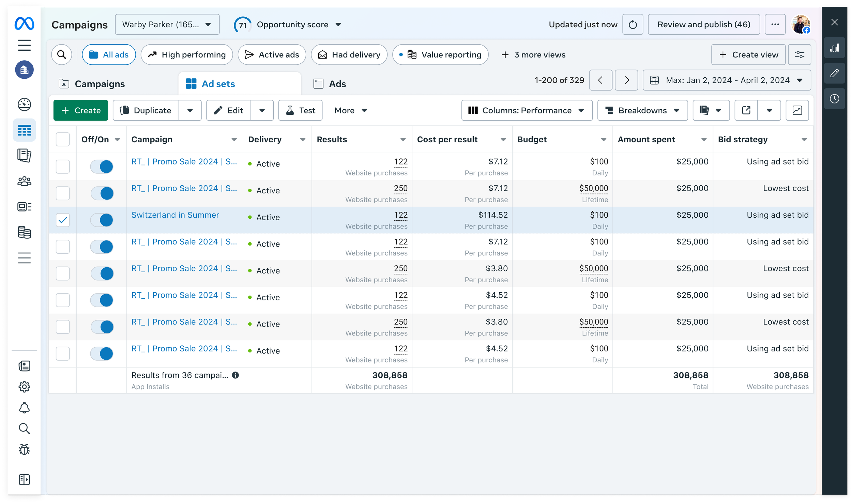Select the Value reporting view

coord(440,54)
